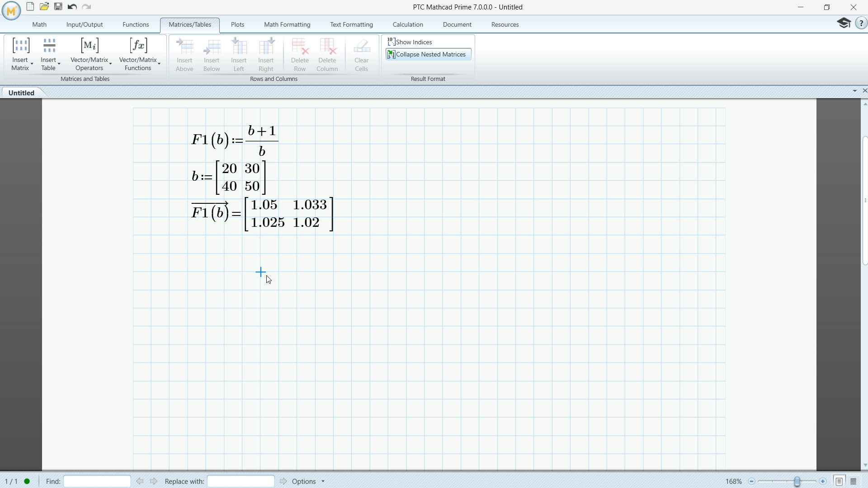Click the zoom slider handle
Viewport: 868px width, 488px height.
click(x=797, y=481)
